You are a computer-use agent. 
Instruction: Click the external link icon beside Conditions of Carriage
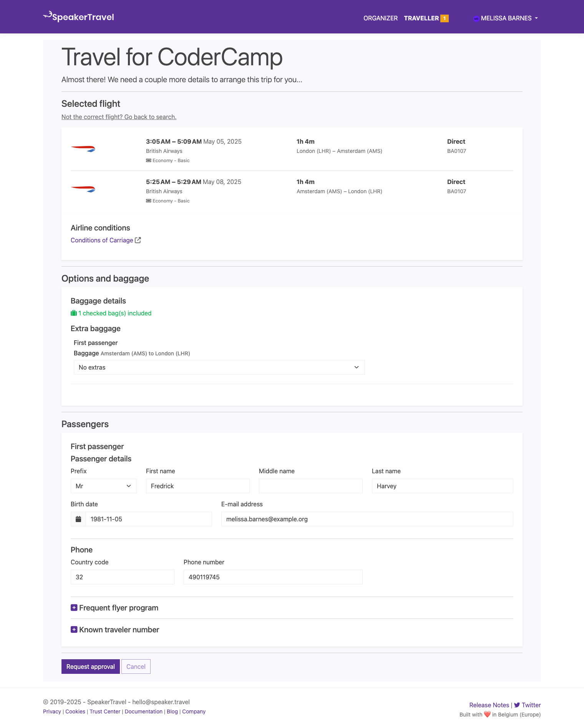coord(138,240)
